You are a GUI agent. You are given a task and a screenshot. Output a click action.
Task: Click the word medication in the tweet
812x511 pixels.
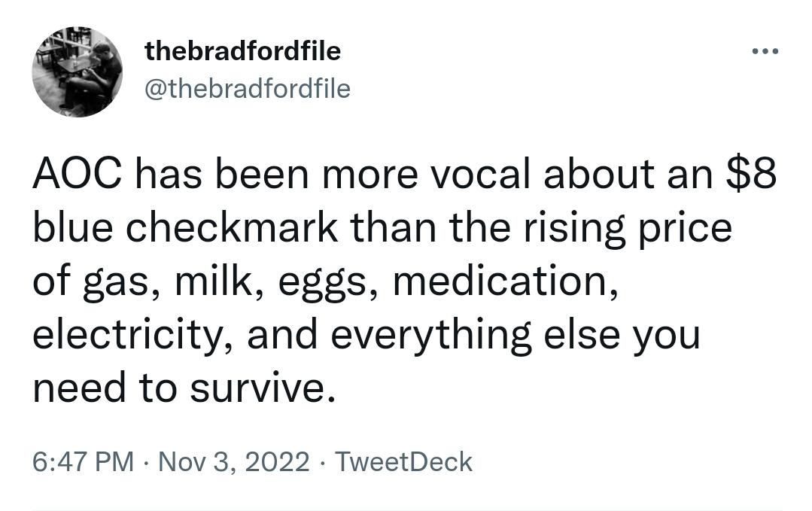(x=500, y=281)
